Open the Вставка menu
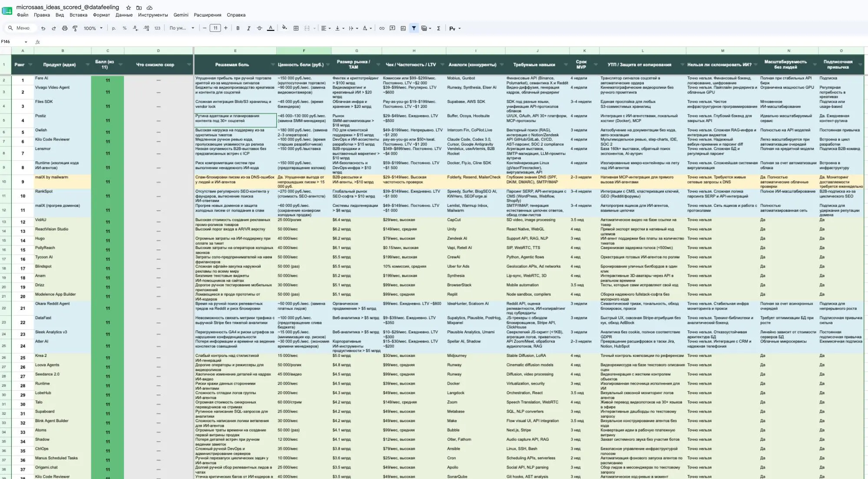Image resolution: width=868 pixels, height=479 pixels. point(78,15)
